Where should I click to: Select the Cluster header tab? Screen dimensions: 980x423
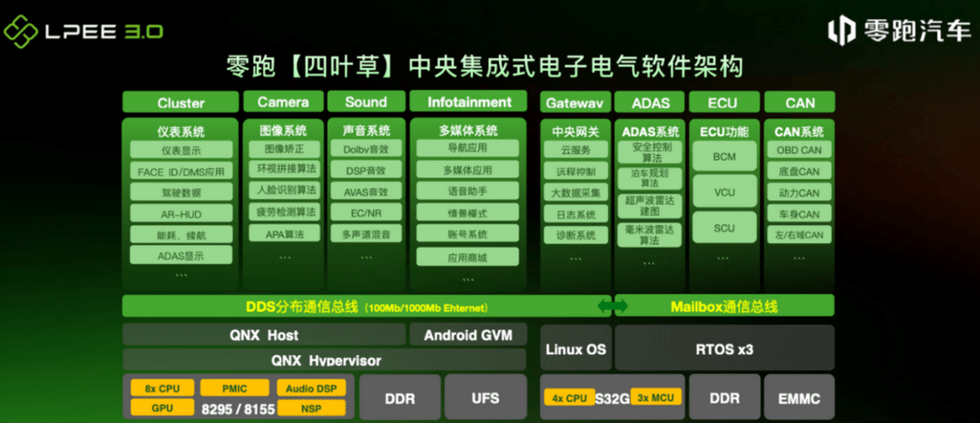click(x=181, y=103)
